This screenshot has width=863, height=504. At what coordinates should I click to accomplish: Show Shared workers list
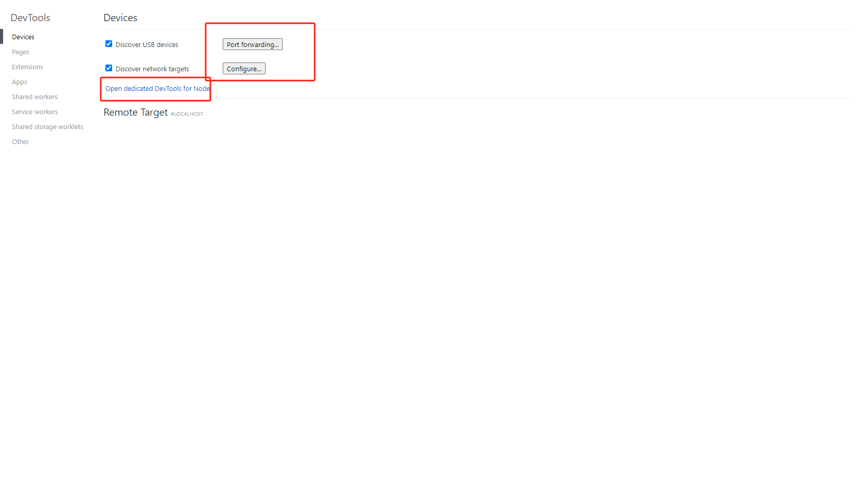(x=35, y=97)
